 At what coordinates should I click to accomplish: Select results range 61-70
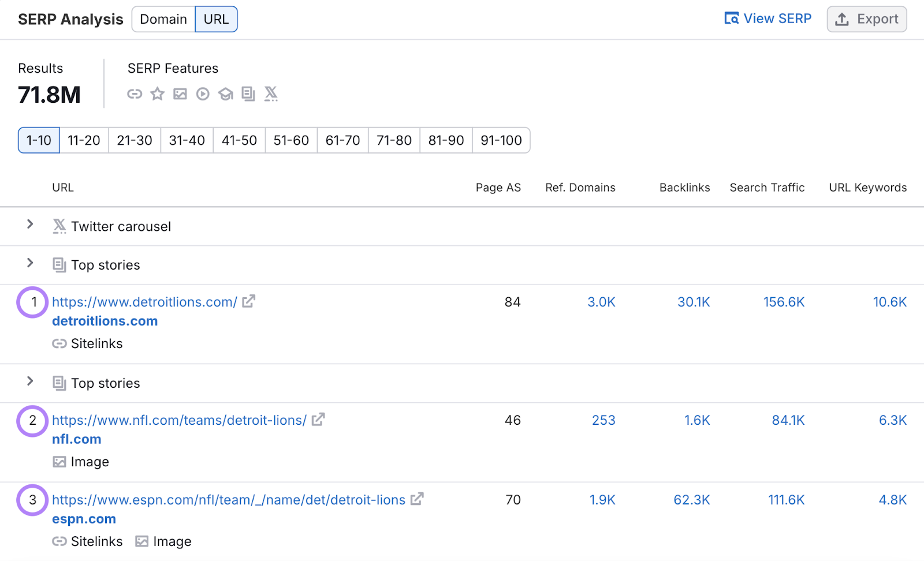tap(342, 140)
